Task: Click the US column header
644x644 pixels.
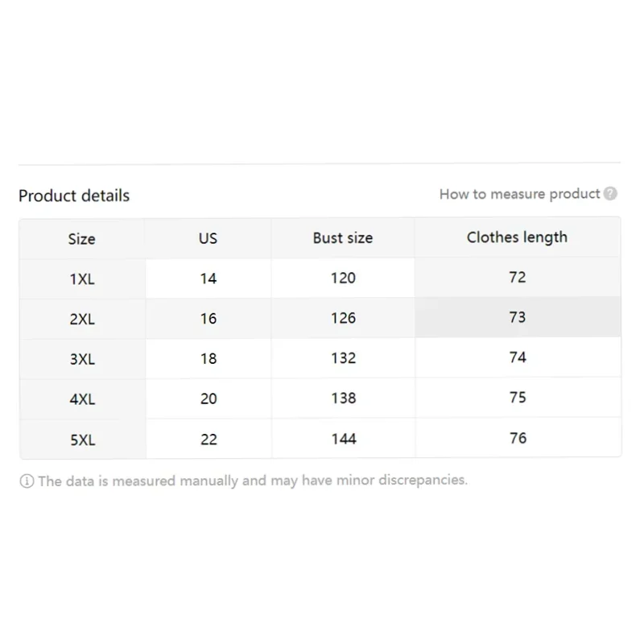Action: click(x=208, y=238)
